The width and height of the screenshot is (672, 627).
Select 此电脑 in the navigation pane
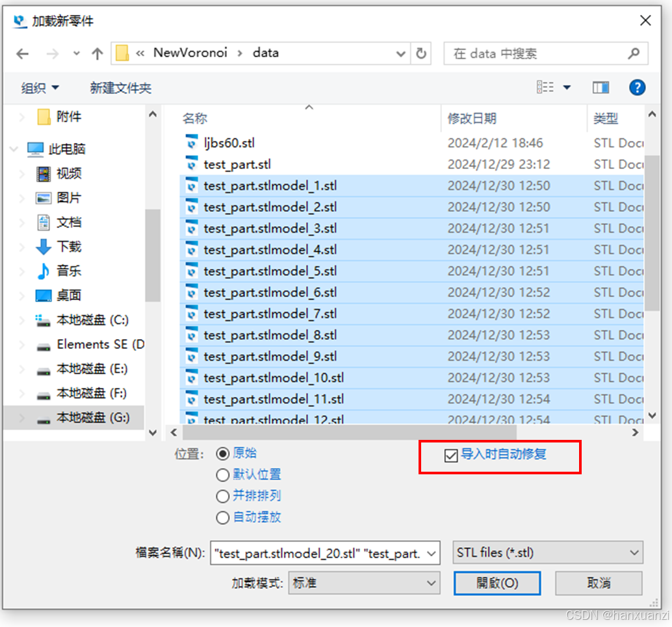click(x=64, y=149)
